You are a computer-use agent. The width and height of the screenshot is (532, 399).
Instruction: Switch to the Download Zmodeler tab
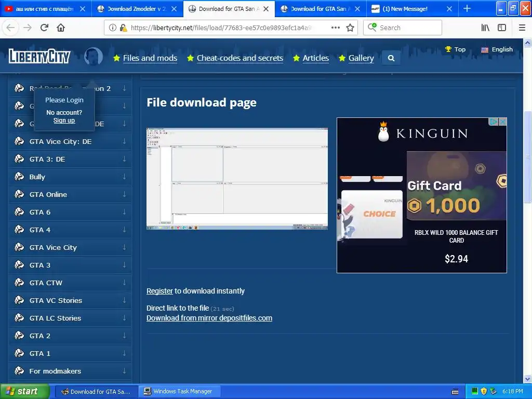pyautogui.click(x=137, y=9)
